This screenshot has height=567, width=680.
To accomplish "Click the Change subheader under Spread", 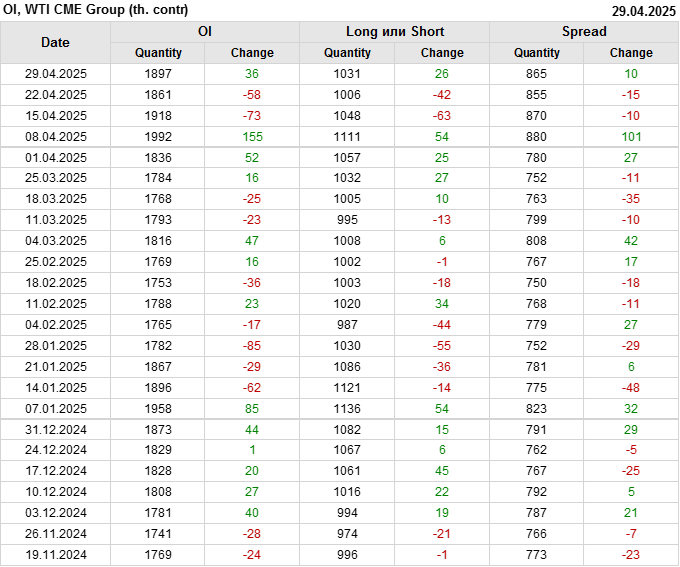I will (631, 53).
